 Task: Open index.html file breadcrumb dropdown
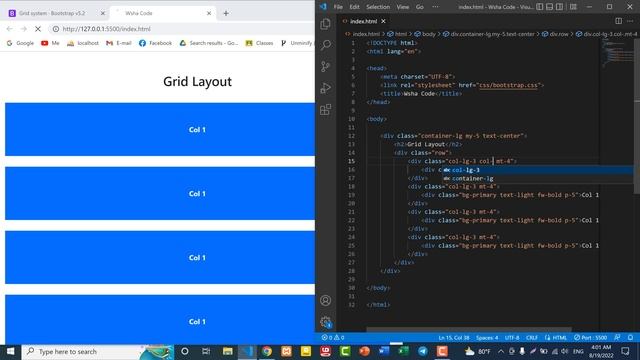point(362,34)
